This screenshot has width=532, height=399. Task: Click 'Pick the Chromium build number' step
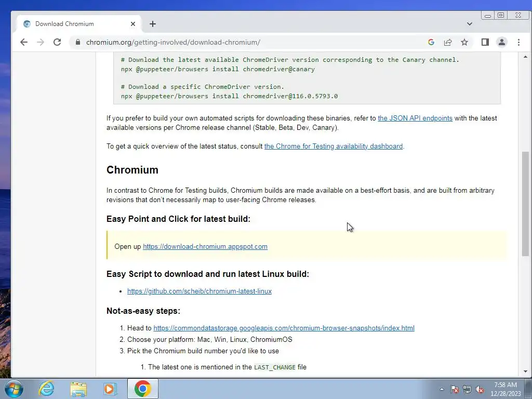coord(203,351)
